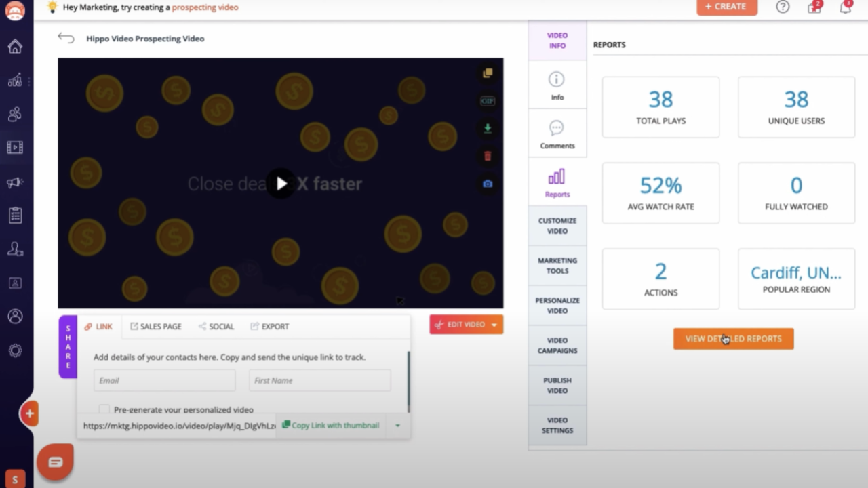
Task: Click the orange plus quick-add button
Action: coord(30,413)
